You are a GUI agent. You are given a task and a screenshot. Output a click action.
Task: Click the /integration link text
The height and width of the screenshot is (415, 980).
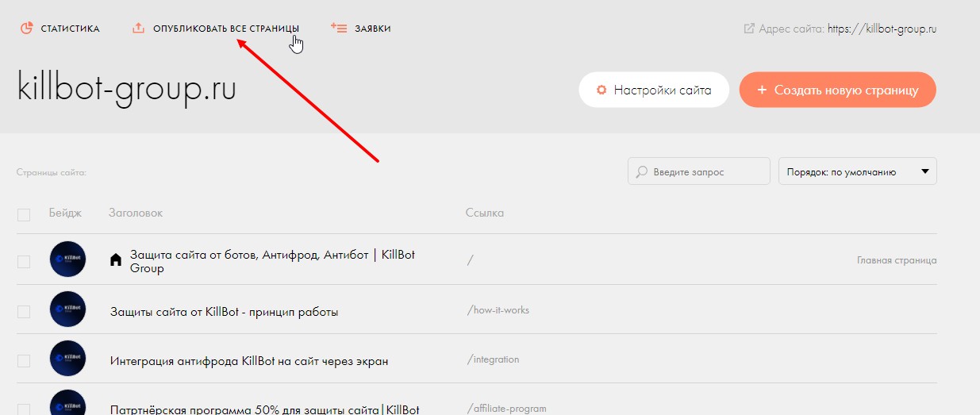point(494,359)
